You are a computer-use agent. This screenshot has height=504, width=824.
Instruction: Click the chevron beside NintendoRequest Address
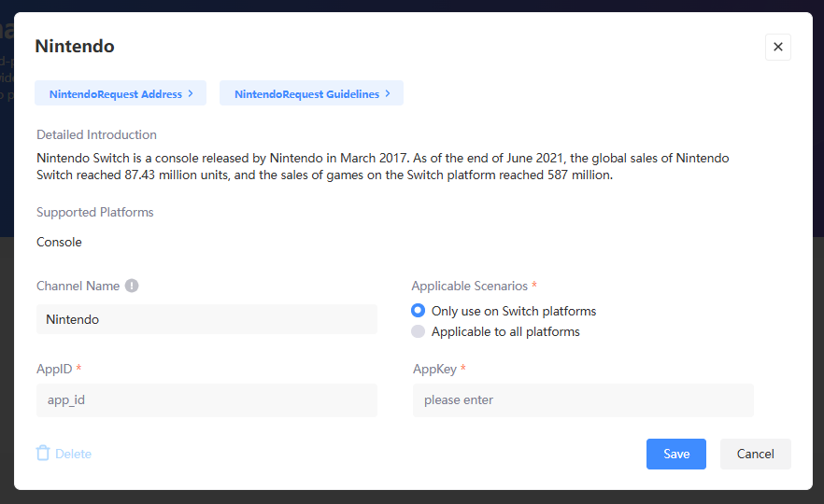[x=191, y=93]
